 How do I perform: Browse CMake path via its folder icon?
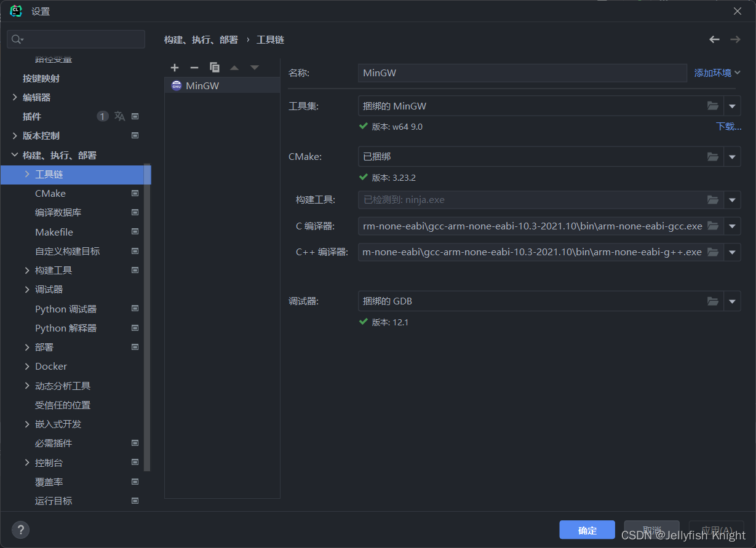coord(712,156)
